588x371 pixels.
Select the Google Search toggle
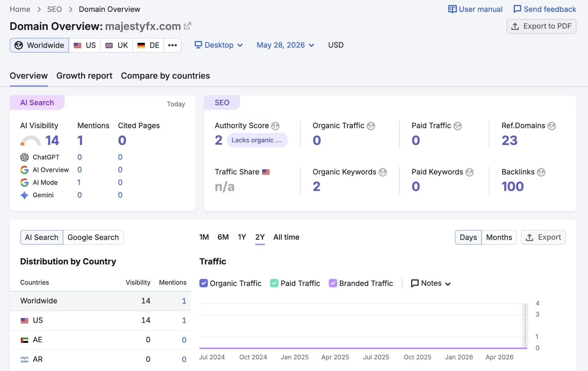pyautogui.click(x=93, y=237)
